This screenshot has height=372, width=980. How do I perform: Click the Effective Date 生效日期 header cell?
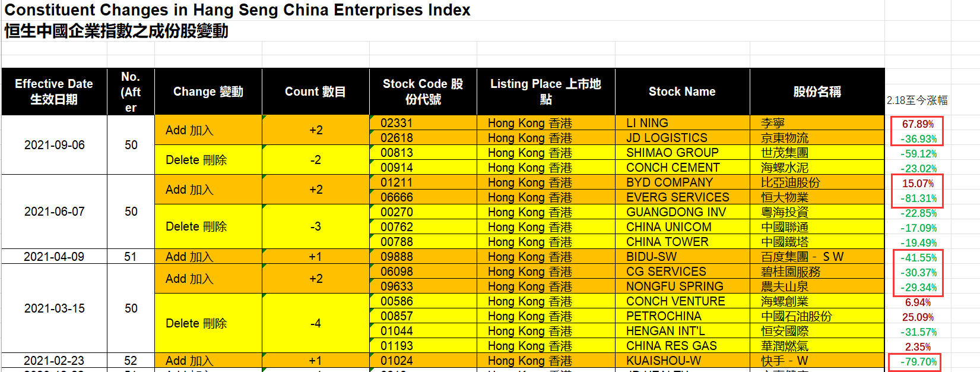54,92
